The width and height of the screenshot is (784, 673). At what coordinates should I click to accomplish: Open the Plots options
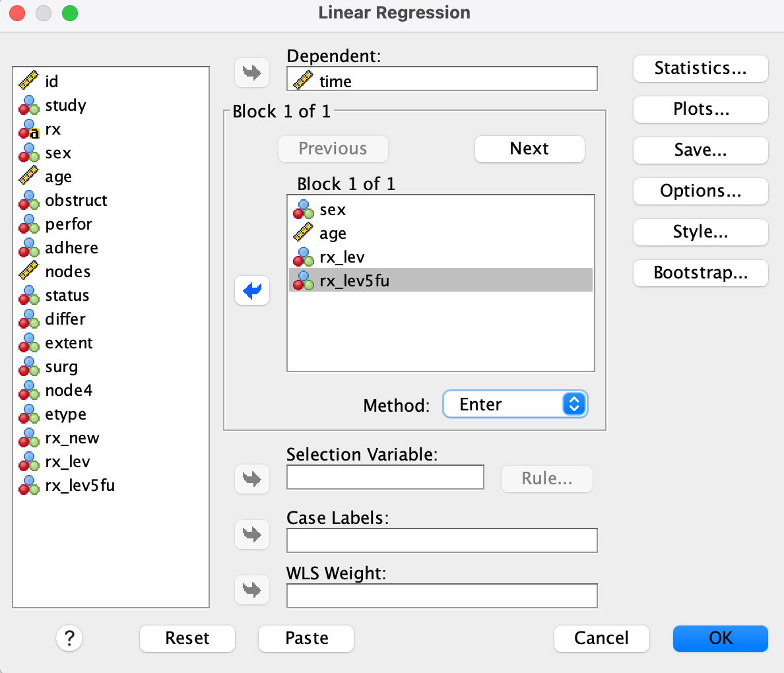700,110
